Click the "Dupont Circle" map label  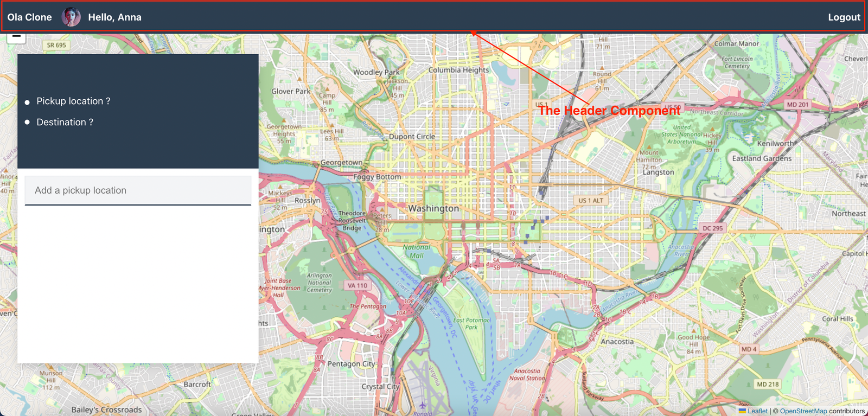(x=412, y=137)
